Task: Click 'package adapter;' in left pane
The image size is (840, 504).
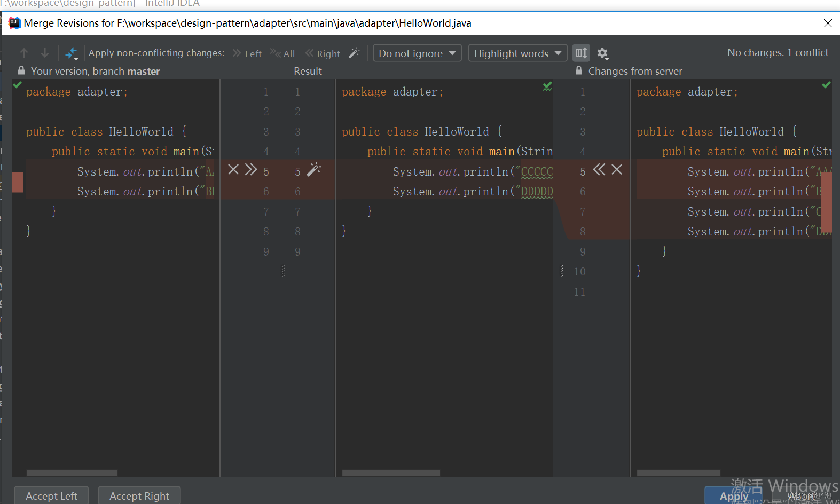Action: tap(77, 92)
